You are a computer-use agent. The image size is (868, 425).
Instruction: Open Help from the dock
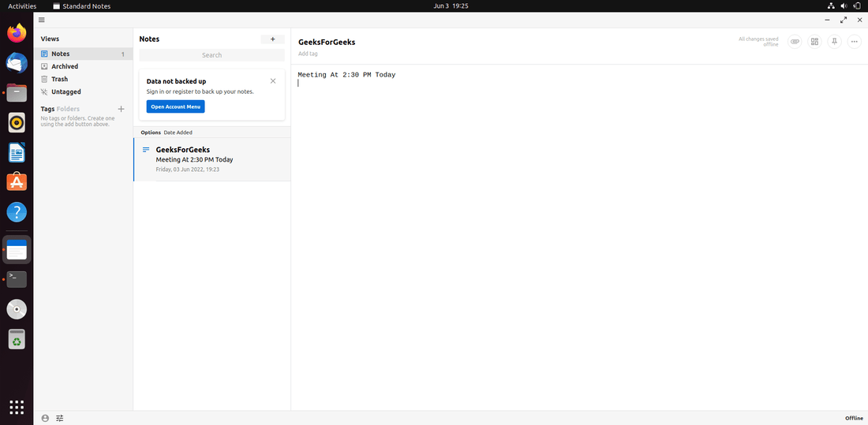pos(17,212)
